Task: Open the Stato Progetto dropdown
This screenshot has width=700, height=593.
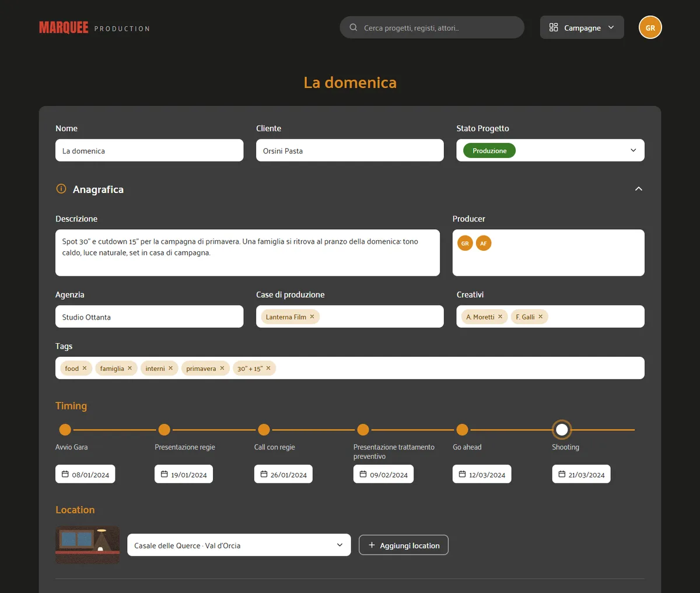Action: [550, 150]
